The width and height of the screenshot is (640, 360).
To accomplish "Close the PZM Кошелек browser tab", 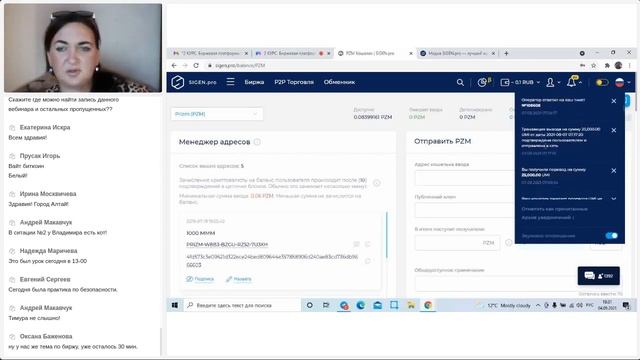I will pos(411,53).
